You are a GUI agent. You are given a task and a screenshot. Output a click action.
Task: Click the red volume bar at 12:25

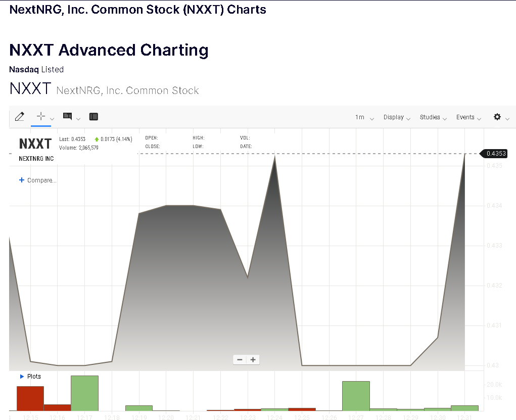coord(302,409)
